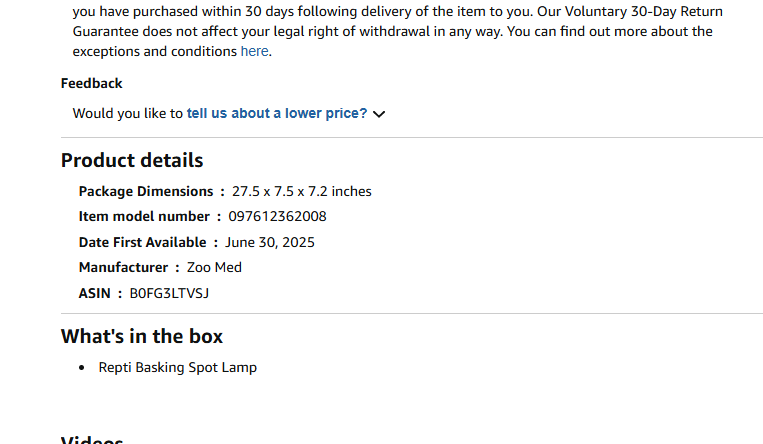Select the 27.5 x 7.5 x 7.2 inches value

302,191
